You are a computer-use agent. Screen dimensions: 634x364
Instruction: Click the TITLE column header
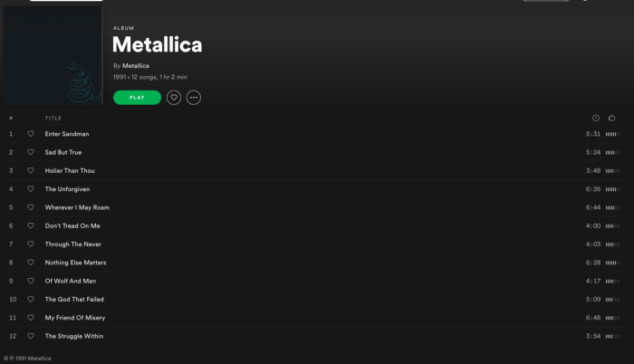click(x=53, y=118)
